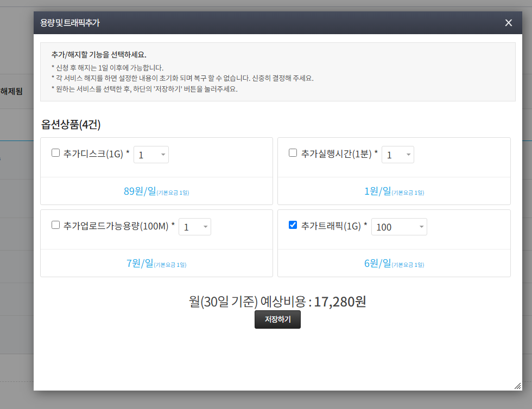532x409 pixels.
Task: Click the 옵션상품(4건) section heading
Action: pyautogui.click(x=71, y=124)
